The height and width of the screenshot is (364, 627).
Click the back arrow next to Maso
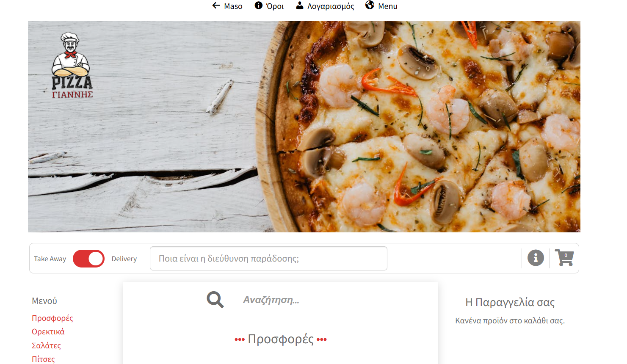point(216,6)
